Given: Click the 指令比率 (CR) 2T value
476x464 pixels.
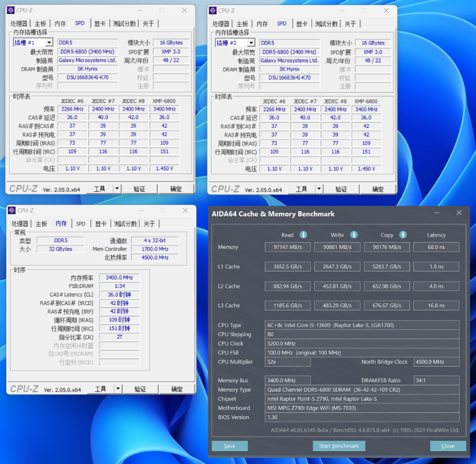Looking at the screenshot, I should pyautogui.click(x=120, y=337).
